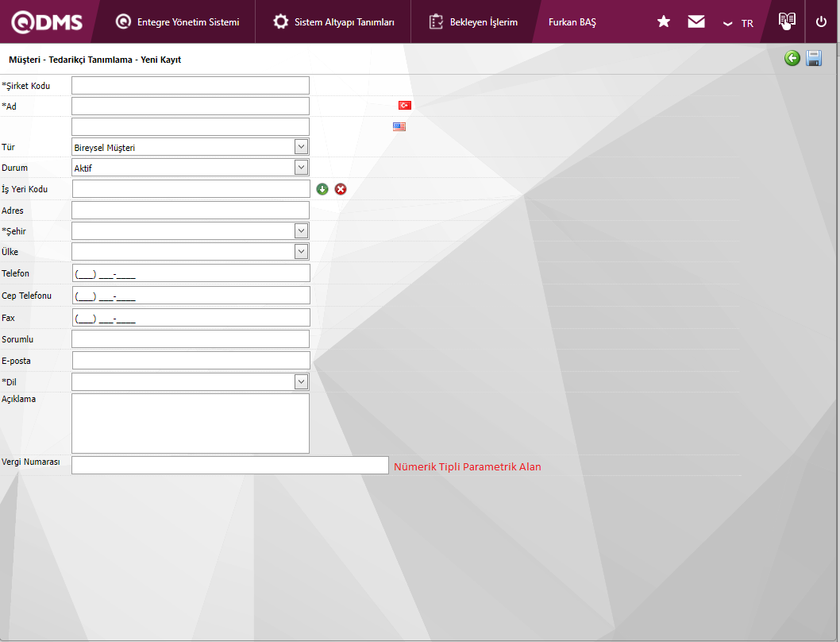
Task: Focus the Sorumlu input field
Action: pos(191,339)
